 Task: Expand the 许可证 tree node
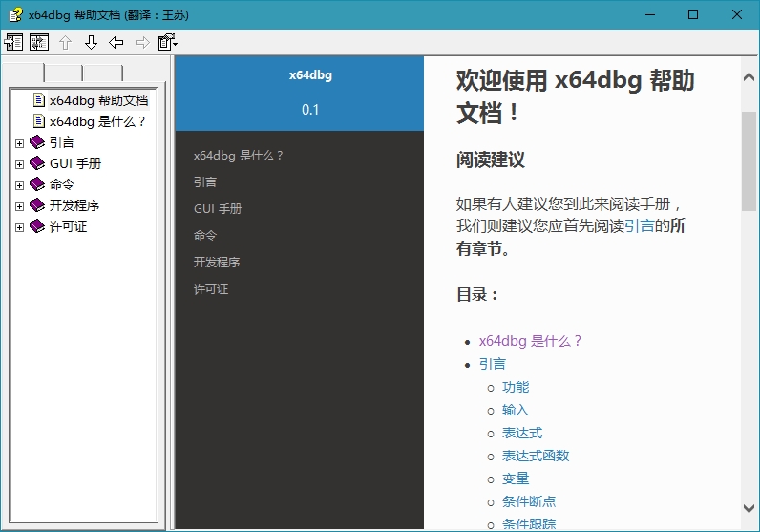[20, 227]
